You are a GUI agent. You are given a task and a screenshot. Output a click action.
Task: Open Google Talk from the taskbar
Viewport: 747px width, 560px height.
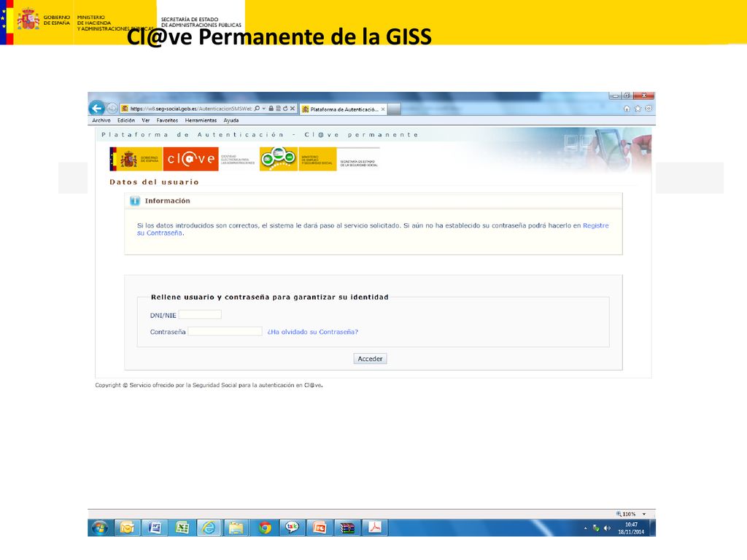[292, 528]
